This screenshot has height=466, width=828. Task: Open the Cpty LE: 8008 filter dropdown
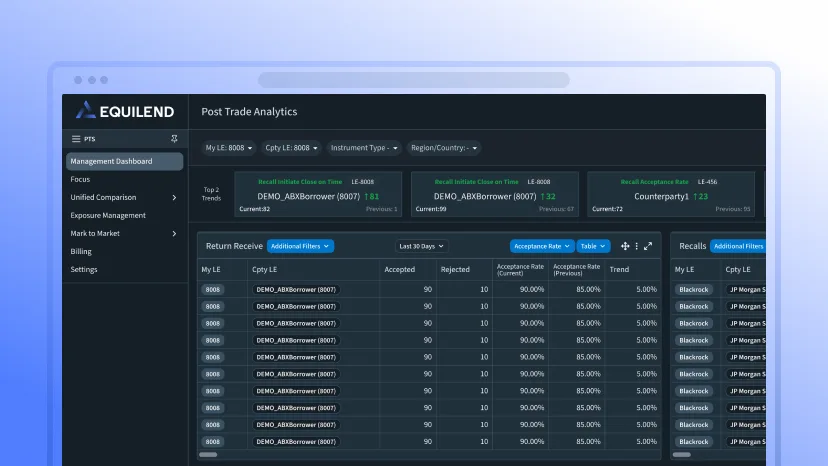click(x=291, y=148)
